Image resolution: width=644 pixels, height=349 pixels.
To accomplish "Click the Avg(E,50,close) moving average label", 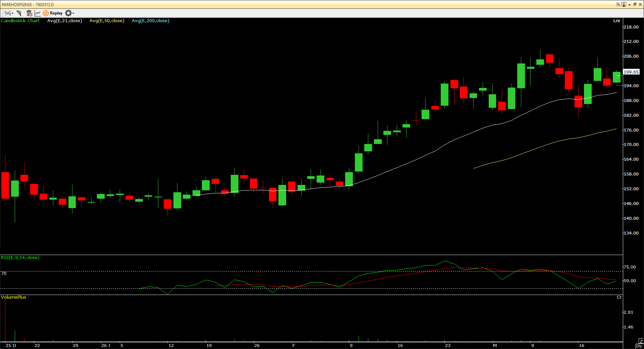I will (107, 21).
